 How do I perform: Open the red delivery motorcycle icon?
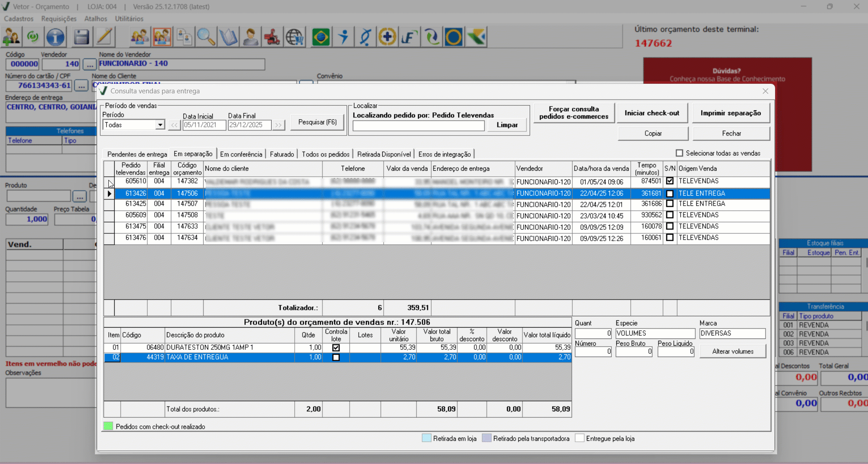272,37
